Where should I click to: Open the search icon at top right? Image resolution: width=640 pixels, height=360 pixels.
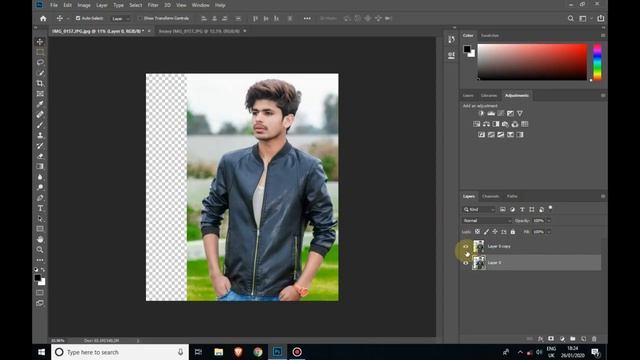(571, 18)
